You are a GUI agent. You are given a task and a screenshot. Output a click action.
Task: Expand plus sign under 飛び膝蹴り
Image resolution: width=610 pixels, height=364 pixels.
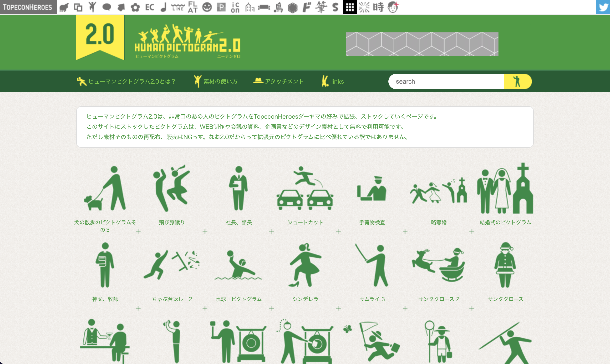(205, 232)
